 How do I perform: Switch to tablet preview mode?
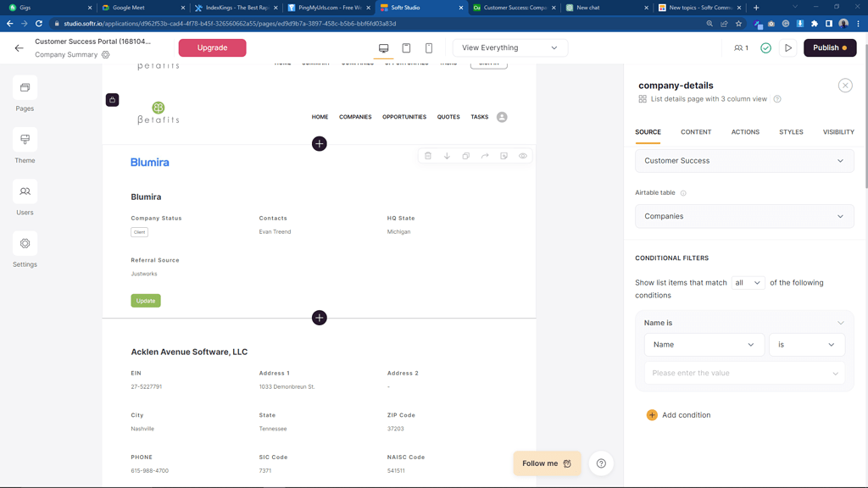tap(406, 48)
